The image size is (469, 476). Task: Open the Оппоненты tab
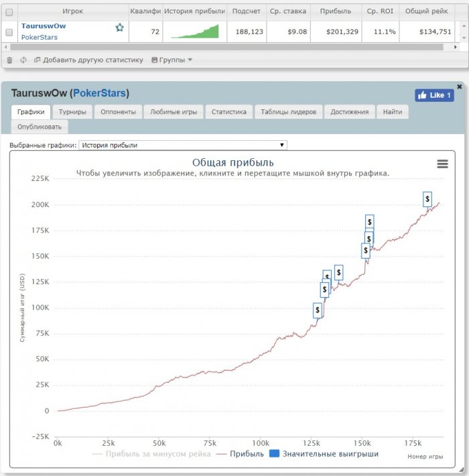tap(118, 112)
